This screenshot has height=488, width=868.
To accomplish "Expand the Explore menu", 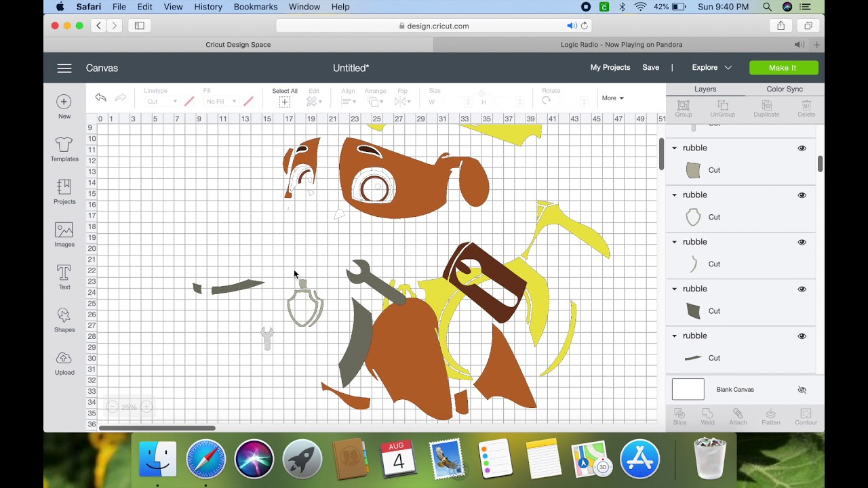I will 712,68.
